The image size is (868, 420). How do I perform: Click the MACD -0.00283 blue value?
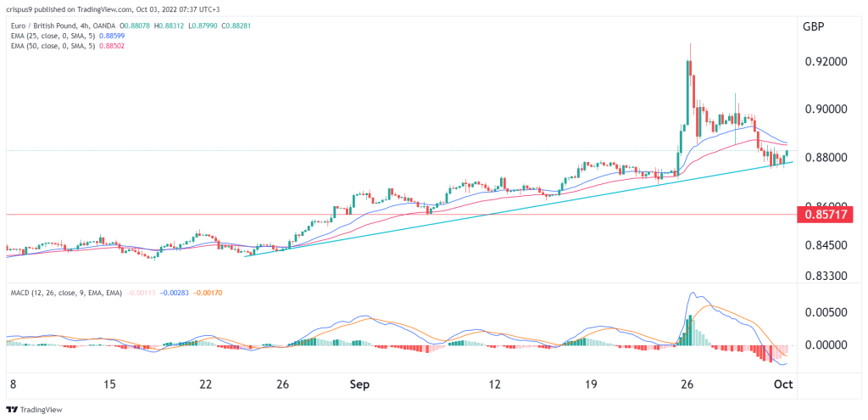click(x=175, y=293)
